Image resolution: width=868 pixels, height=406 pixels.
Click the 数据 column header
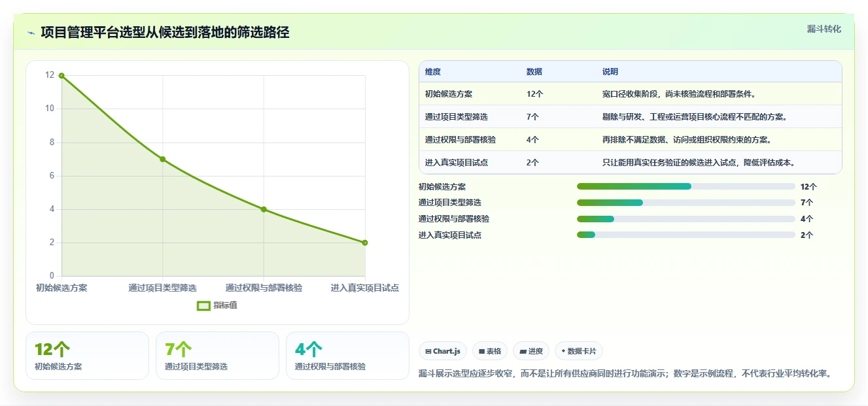(534, 72)
